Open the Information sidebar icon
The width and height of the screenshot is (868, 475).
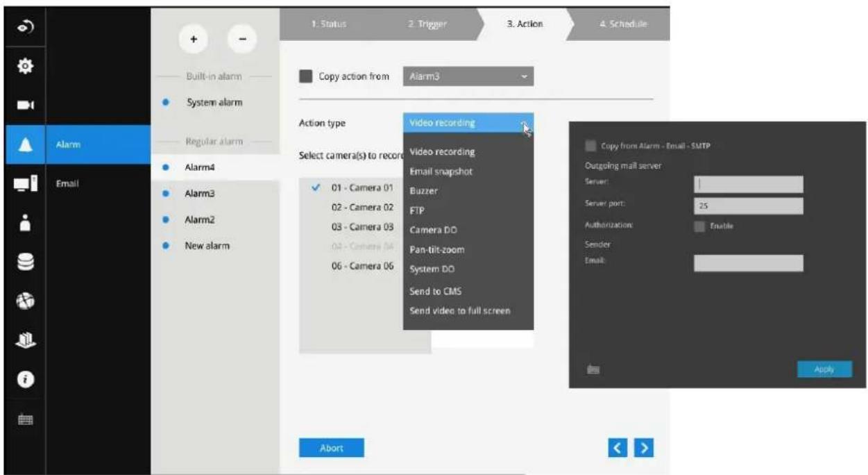25,381
